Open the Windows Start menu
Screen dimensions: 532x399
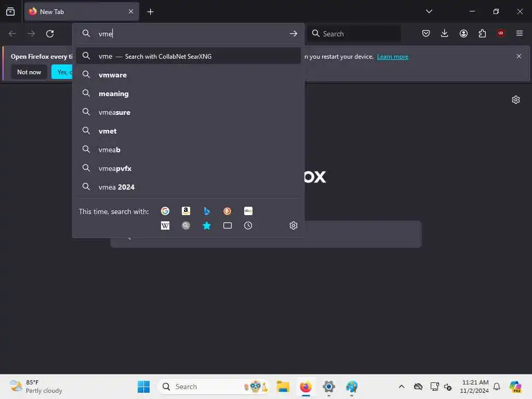click(143, 387)
